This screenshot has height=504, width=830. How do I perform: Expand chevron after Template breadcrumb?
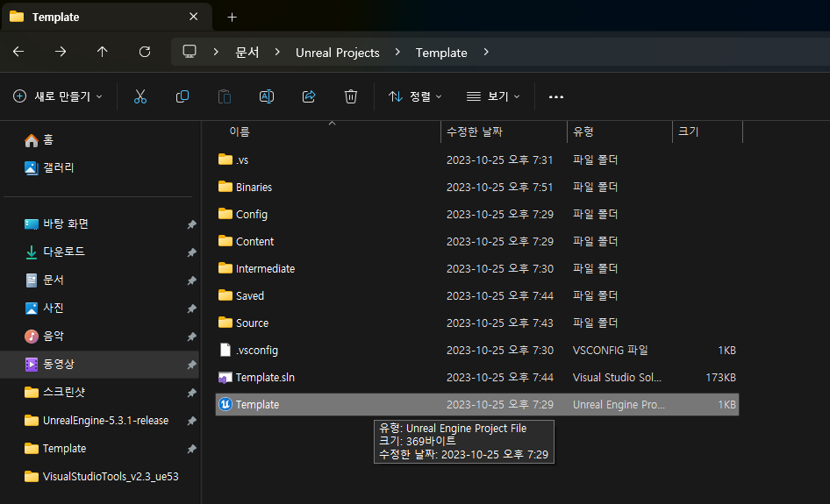(485, 52)
